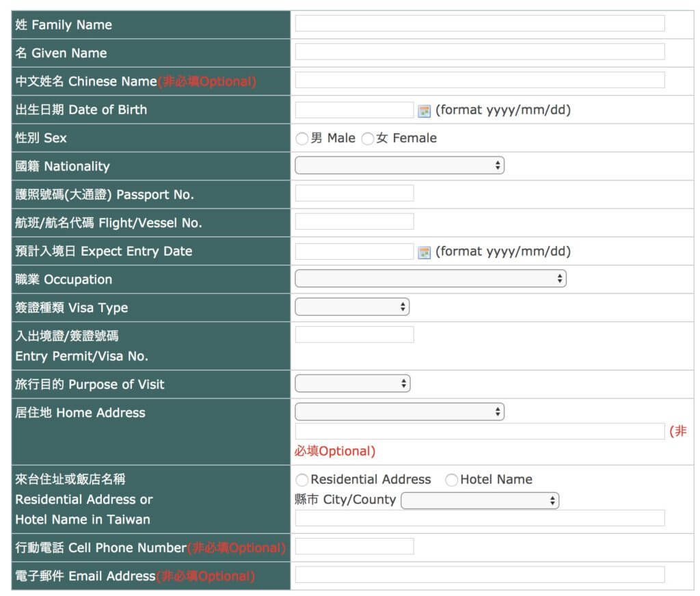The image size is (700, 596).
Task: Open the Nationality dropdown
Action: pos(399,165)
